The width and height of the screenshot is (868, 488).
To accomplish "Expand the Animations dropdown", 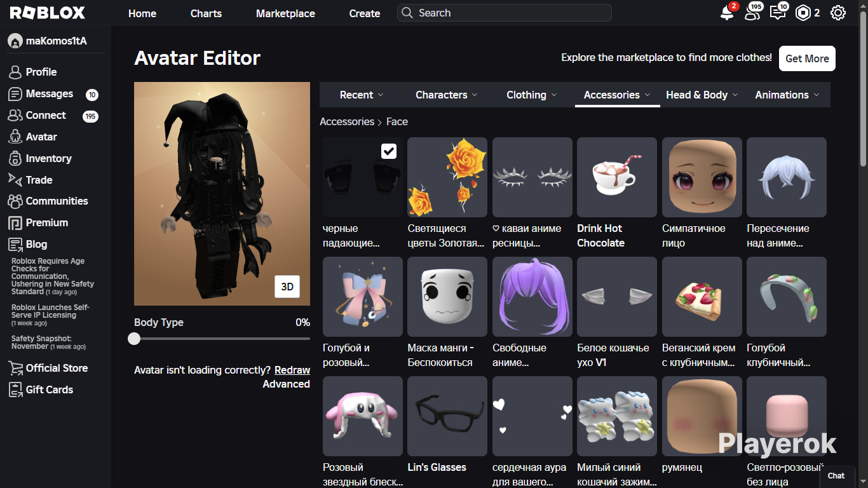I will (x=787, y=95).
